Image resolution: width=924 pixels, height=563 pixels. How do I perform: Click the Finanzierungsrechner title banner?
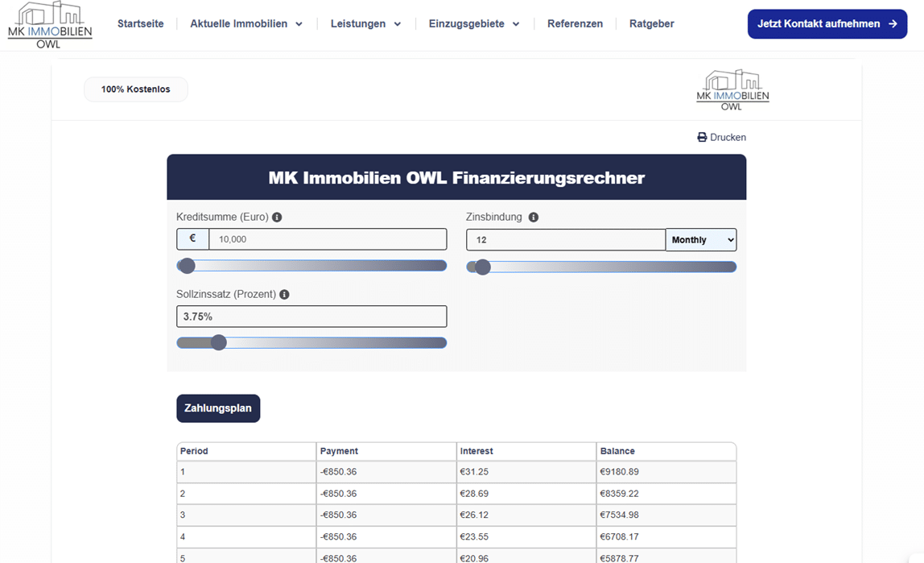point(456,177)
